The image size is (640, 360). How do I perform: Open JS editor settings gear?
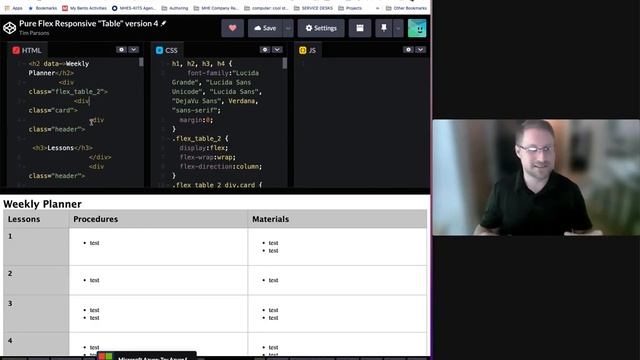coord(408,50)
